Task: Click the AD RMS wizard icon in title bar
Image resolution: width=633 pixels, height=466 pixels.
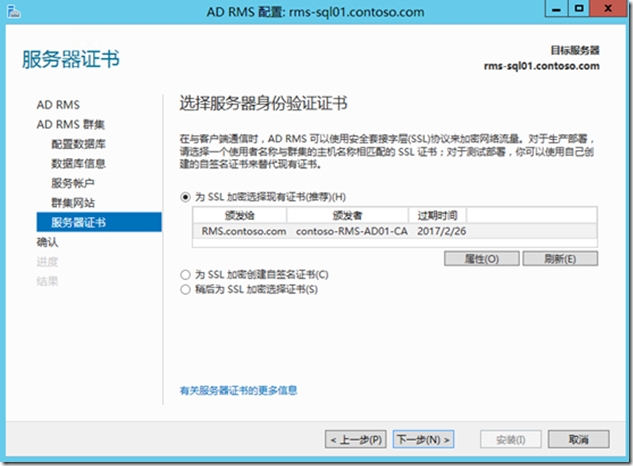Action: [x=14, y=11]
